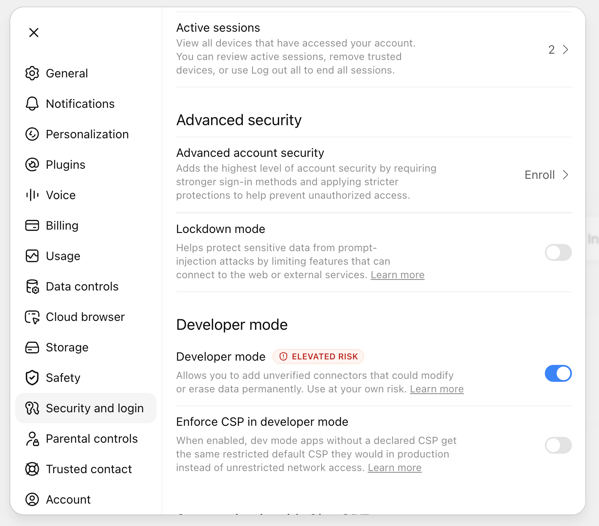Screen dimensions: 599x526
Task: Toggle Enforce CSP in developer mode
Action: pyautogui.click(x=558, y=445)
